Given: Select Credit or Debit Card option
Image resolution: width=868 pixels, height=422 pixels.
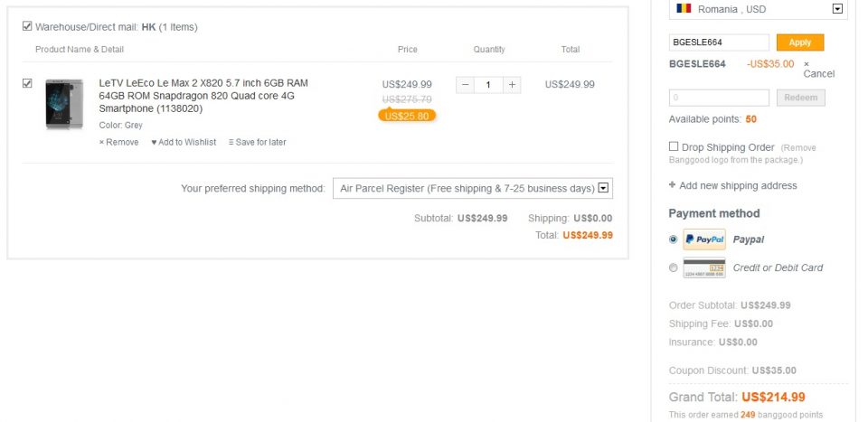Looking at the screenshot, I should point(674,267).
